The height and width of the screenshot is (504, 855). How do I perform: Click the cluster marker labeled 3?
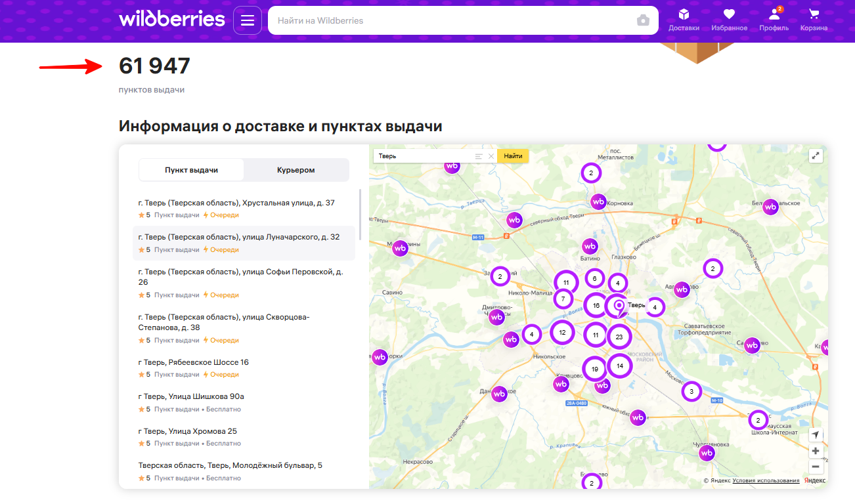pyautogui.click(x=691, y=392)
